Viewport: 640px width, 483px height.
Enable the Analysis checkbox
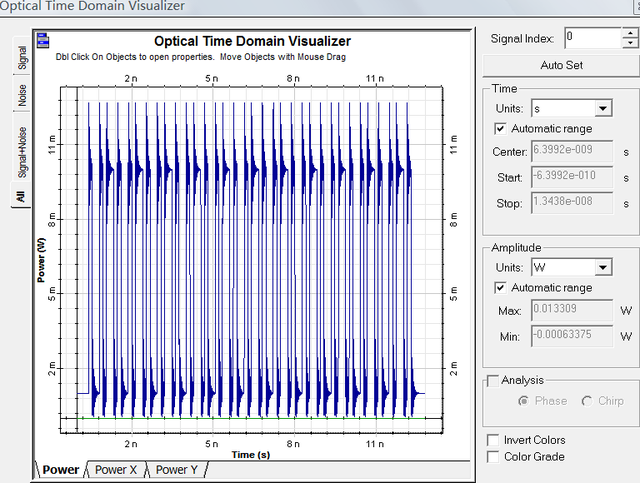point(493,381)
